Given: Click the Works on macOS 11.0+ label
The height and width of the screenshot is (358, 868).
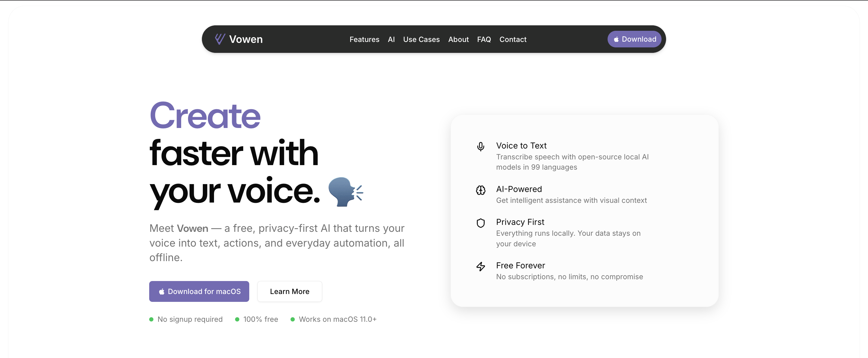Looking at the screenshot, I should click(x=338, y=319).
